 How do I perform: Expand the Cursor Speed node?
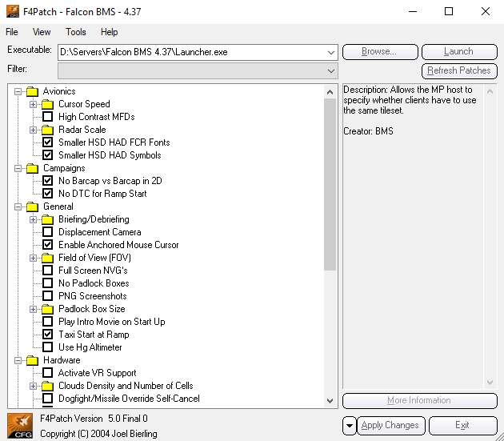tap(33, 105)
